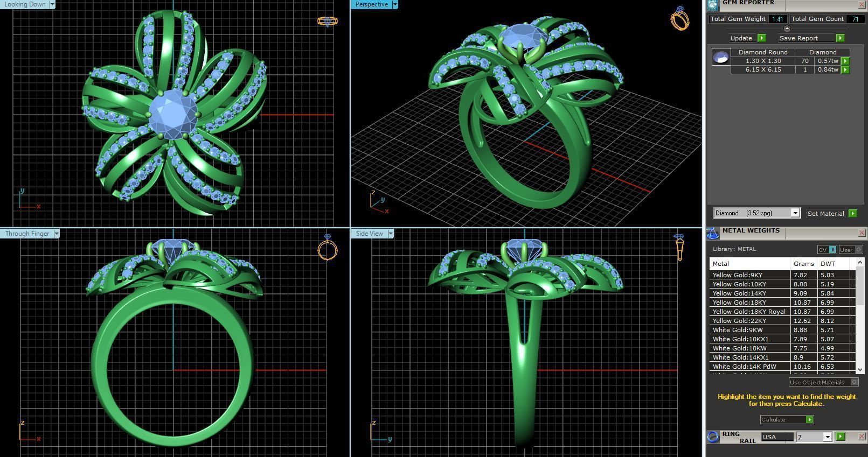The height and width of the screenshot is (457, 868).
Task: Click the green arrow beside Calculate
Action: (x=809, y=420)
